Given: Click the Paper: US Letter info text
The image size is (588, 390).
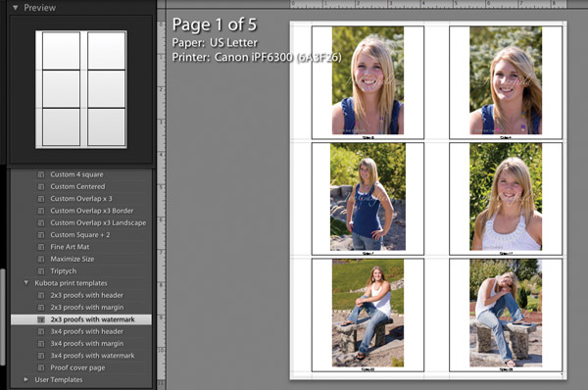Looking at the screenshot, I should coord(215,43).
